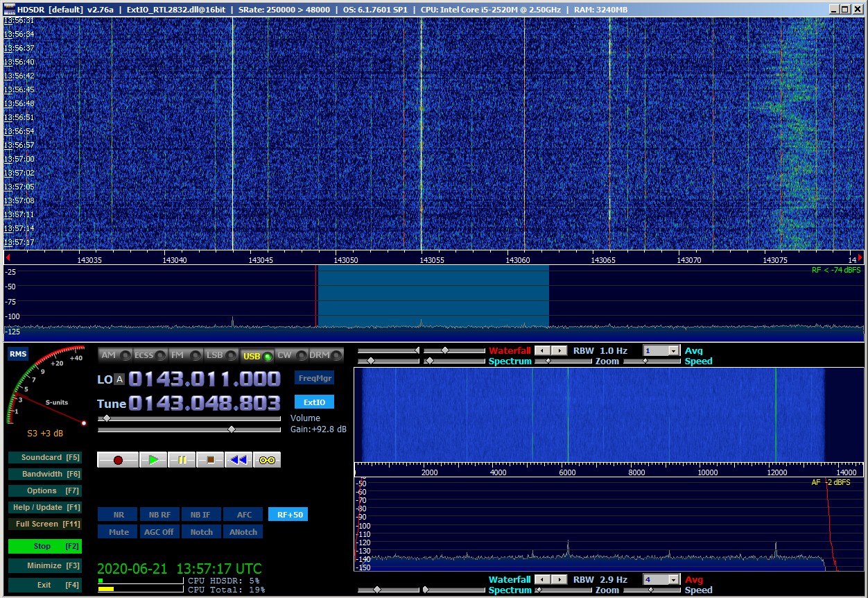The image size is (868, 598).
Task: Click the A button next to LO
Action: pos(119,379)
